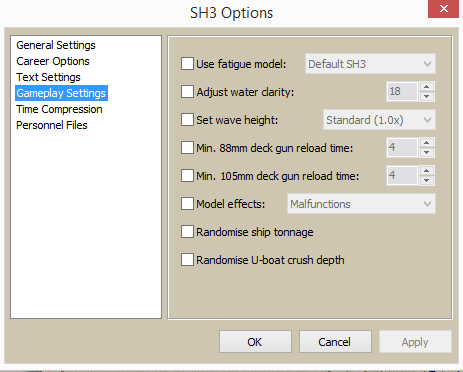Viewport: 463px width, 372px height.
Task: Check the Set wave height option
Action: tap(187, 119)
